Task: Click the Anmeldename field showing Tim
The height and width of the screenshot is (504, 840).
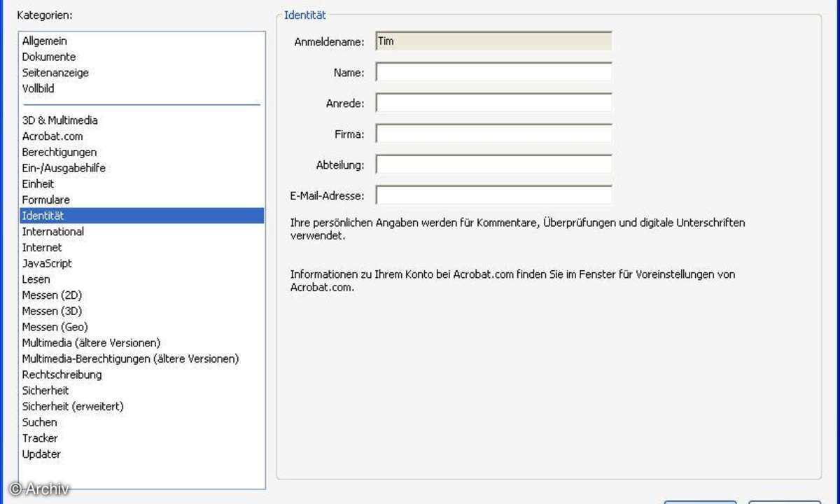Action: pyautogui.click(x=493, y=41)
